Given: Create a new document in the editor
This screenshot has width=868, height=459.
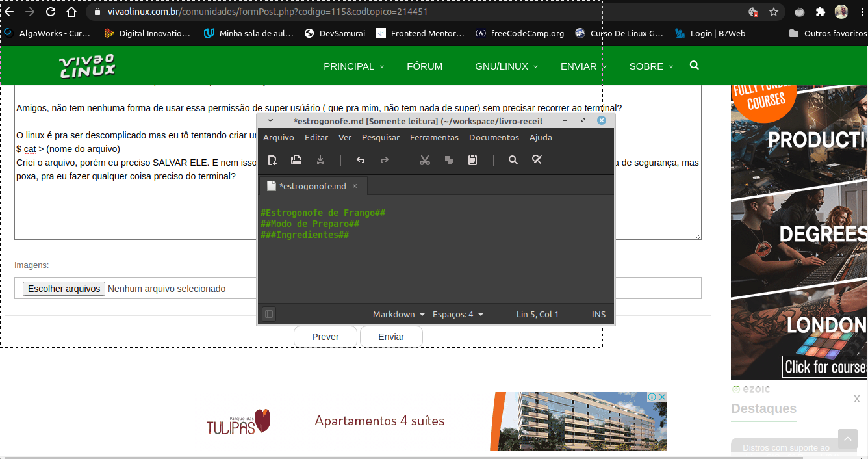Looking at the screenshot, I should [273, 160].
